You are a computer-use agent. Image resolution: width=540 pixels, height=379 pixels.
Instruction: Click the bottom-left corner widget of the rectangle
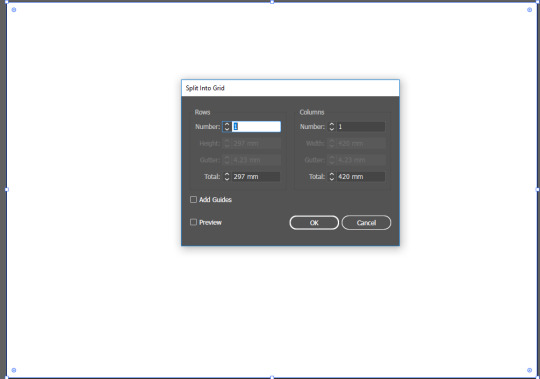[14, 370]
